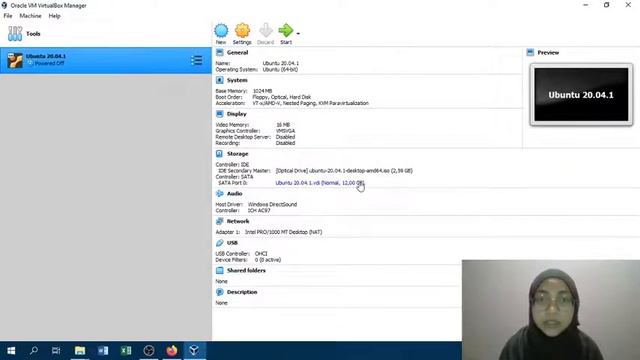
Task: Click the Ubuntu 20.04.1.vdi hard disk link
Action: click(320, 183)
